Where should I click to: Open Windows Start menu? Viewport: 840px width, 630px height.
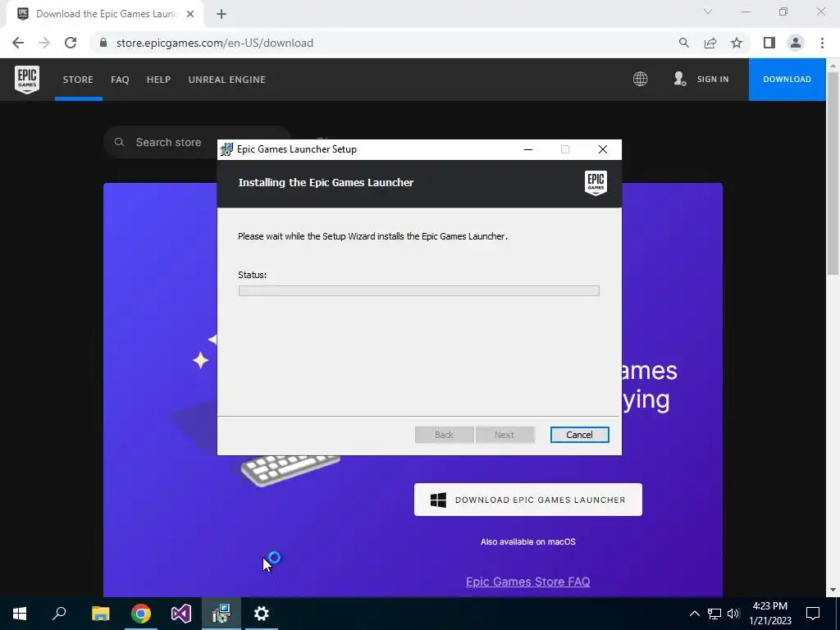(x=20, y=614)
